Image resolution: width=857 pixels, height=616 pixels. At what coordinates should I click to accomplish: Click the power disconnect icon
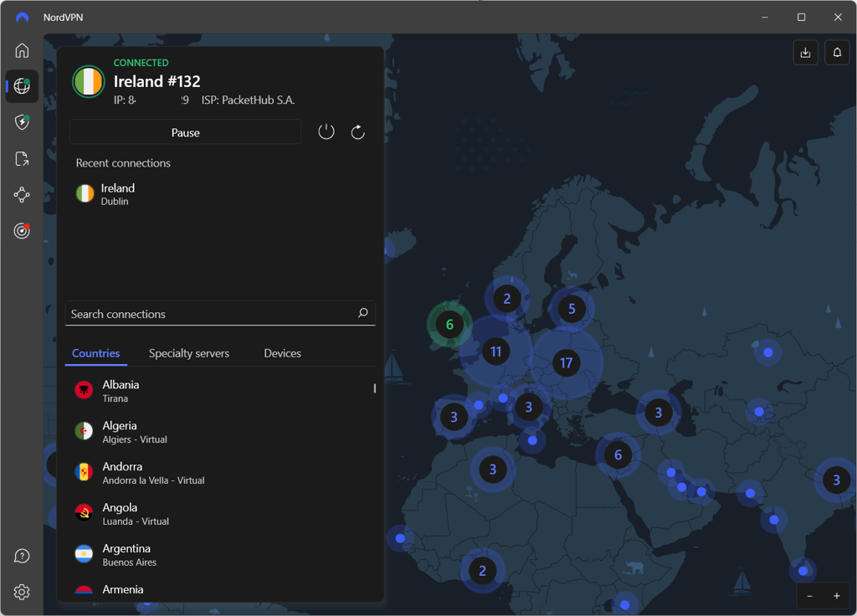click(326, 131)
